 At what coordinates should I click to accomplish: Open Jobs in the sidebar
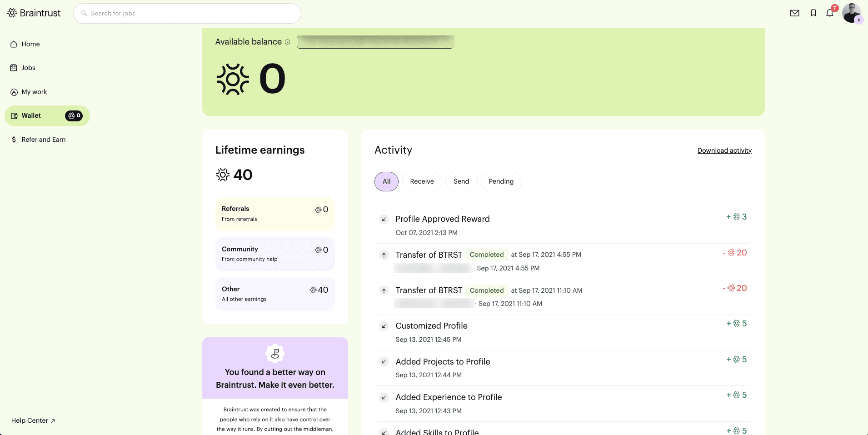point(23,68)
